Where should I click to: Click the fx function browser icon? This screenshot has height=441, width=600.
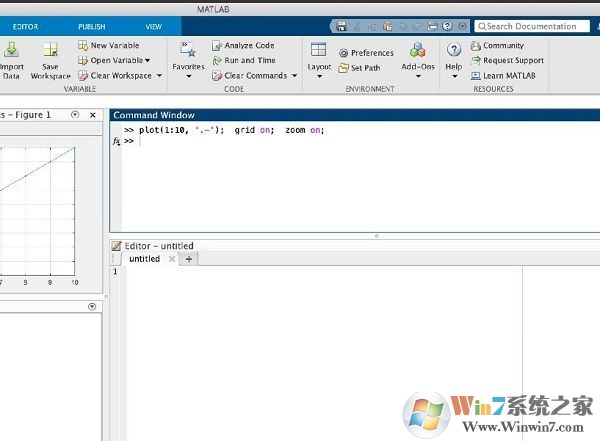click(x=117, y=141)
